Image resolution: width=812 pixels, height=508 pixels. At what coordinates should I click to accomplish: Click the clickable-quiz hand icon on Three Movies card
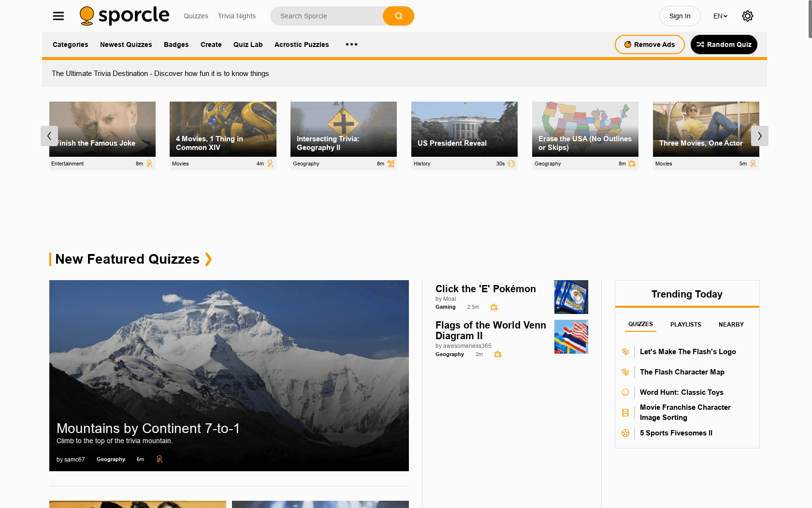pyautogui.click(x=753, y=164)
